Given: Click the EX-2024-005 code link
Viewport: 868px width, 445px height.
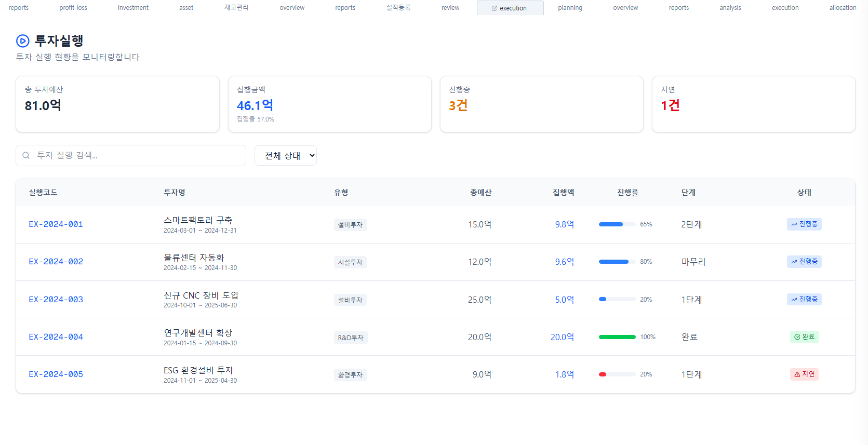Looking at the screenshot, I should [56, 374].
